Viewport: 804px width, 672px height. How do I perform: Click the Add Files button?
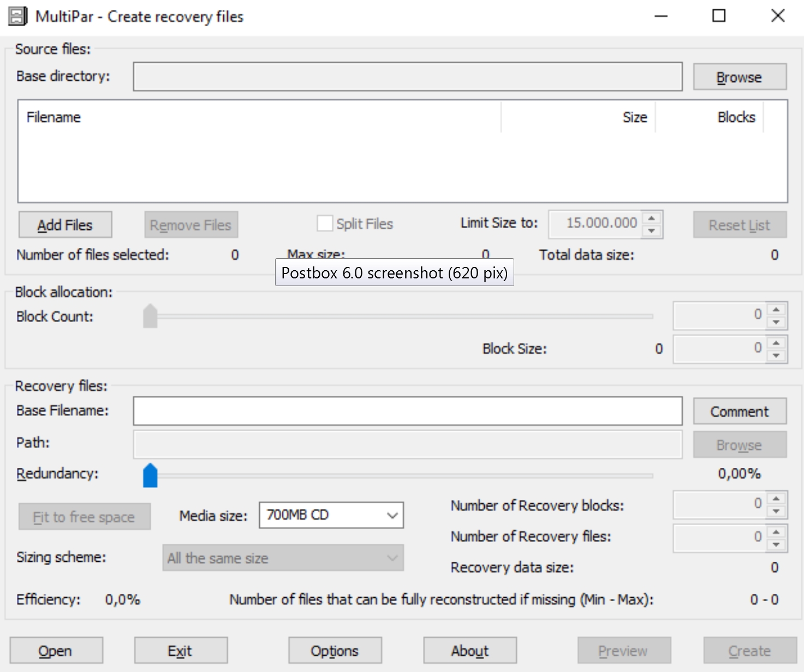pos(65,225)
